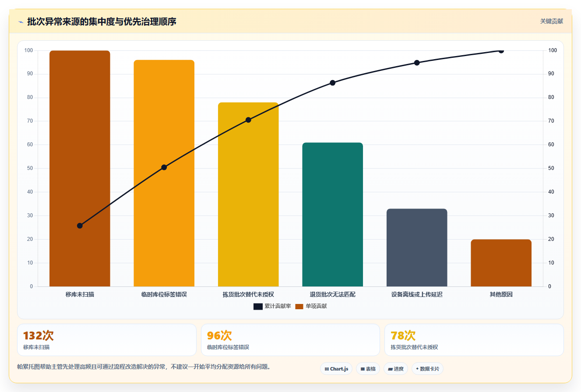Click the 数据卡片 tag chip
This screenshot has height=392, width=581.
tap(427, 369)
